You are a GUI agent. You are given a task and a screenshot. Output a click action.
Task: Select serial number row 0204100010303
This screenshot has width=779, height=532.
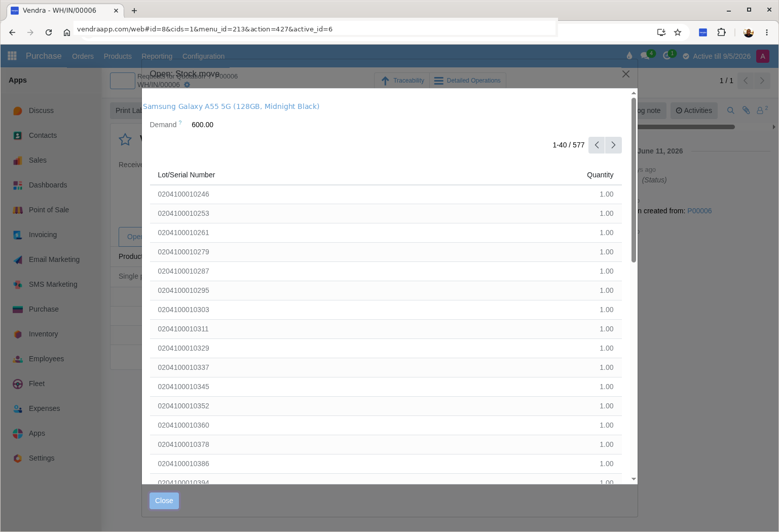click(386, 310)
